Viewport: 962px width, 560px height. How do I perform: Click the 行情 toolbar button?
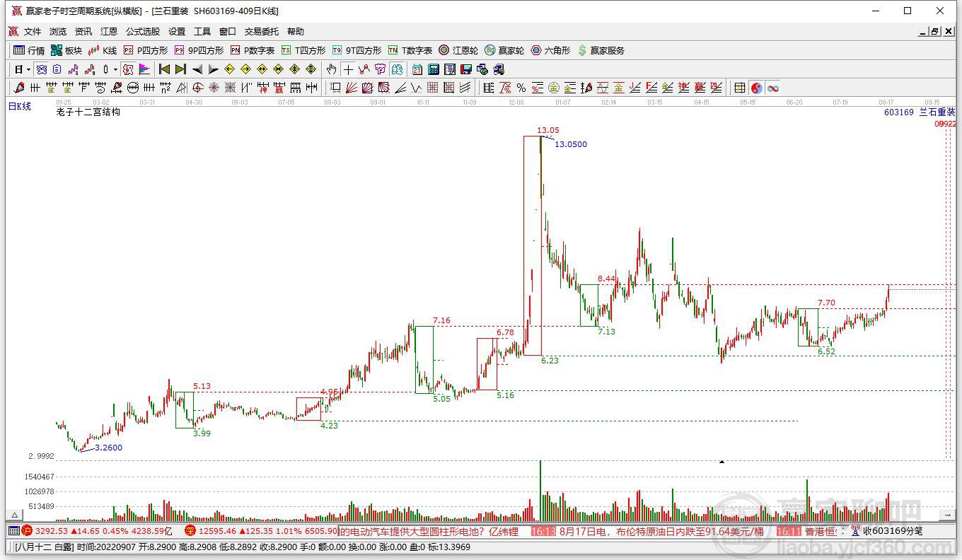[x=29, y=50]
